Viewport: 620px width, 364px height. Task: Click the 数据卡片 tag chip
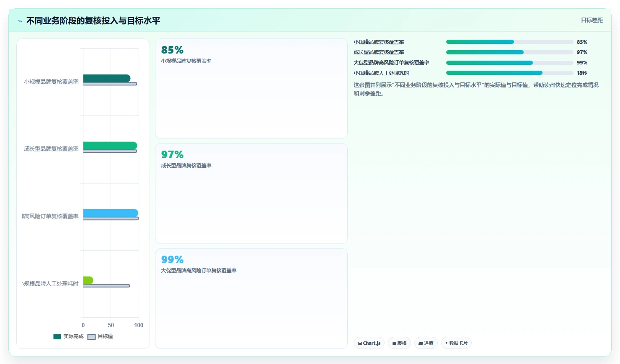pos(456,343)
